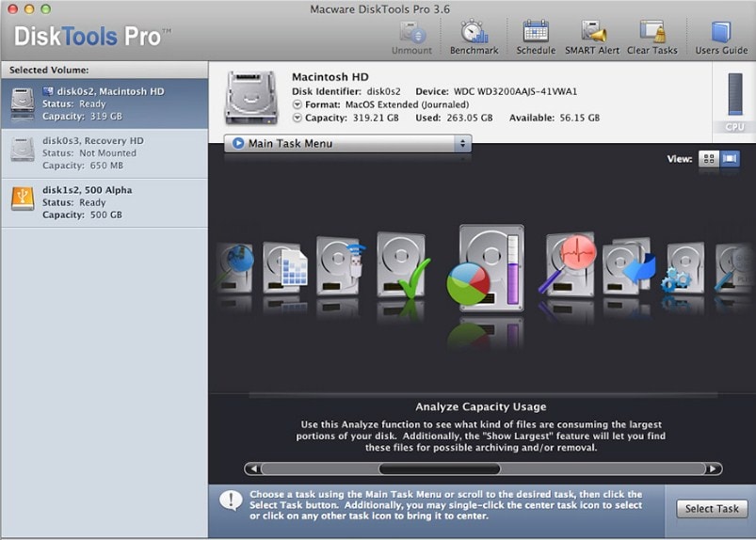
Task: Click the task carousel scrollbar thumb
Action: [x=440, y=469]
